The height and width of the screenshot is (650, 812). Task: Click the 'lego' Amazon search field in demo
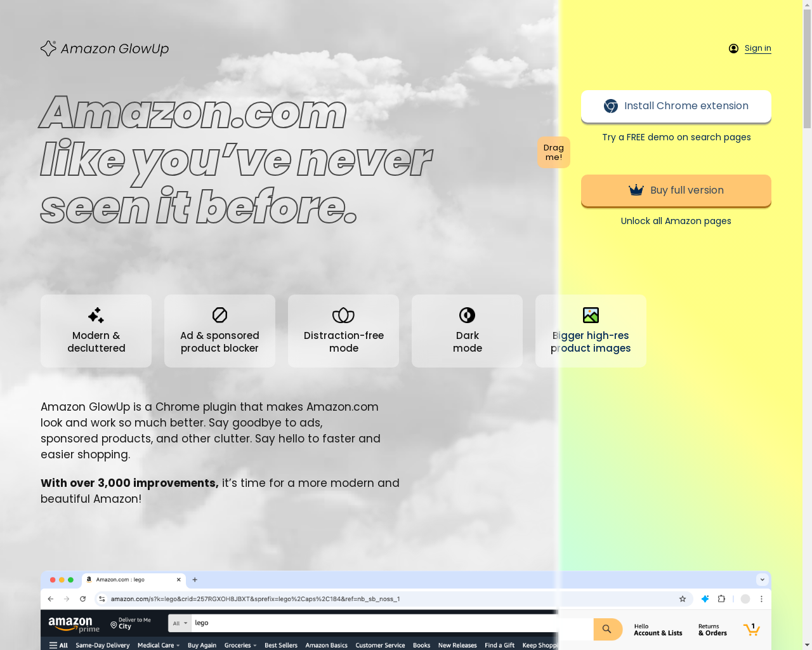[x=392, y=623]
